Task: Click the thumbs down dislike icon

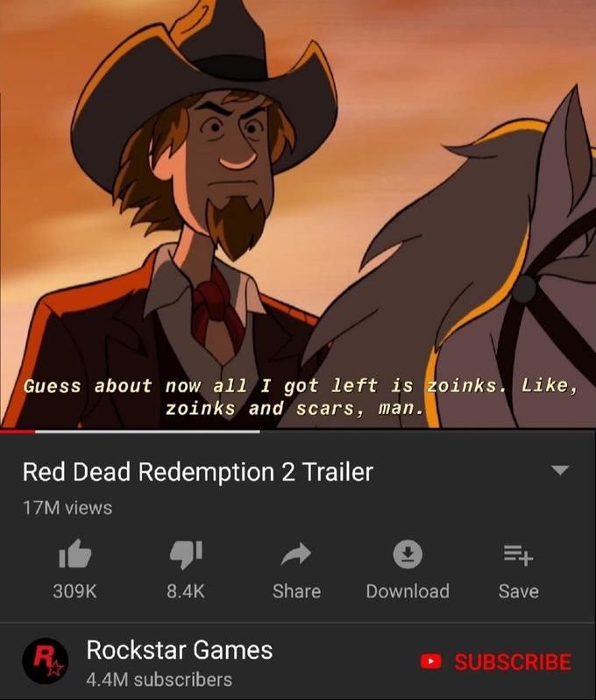Action: click(x=186, y=555)
